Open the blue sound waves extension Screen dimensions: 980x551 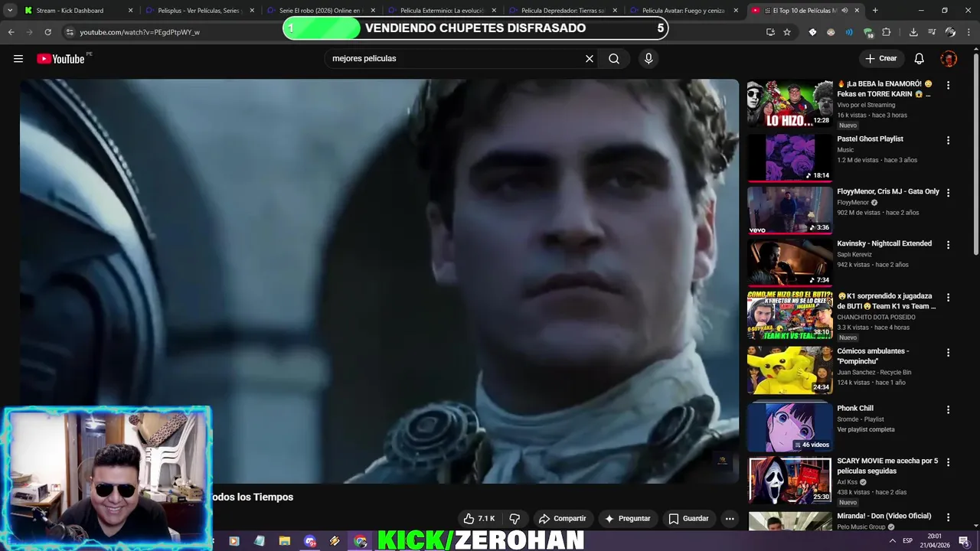[x=849, y=32]
